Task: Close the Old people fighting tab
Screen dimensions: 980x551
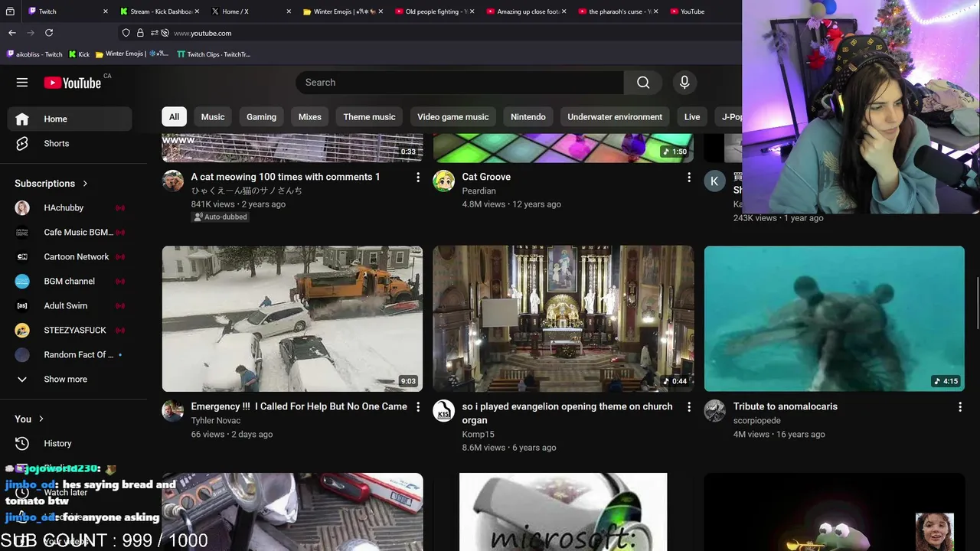Action: pos(472,11)
